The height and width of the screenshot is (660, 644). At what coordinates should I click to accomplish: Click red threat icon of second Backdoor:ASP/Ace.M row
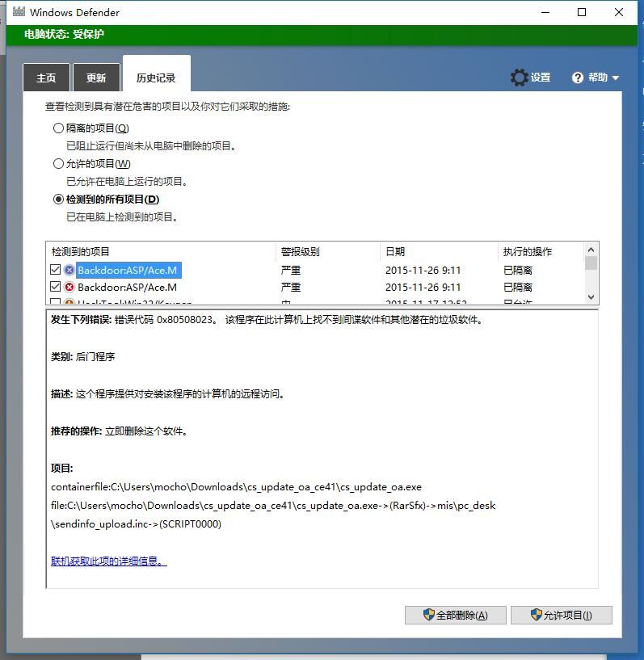point(69,287)
